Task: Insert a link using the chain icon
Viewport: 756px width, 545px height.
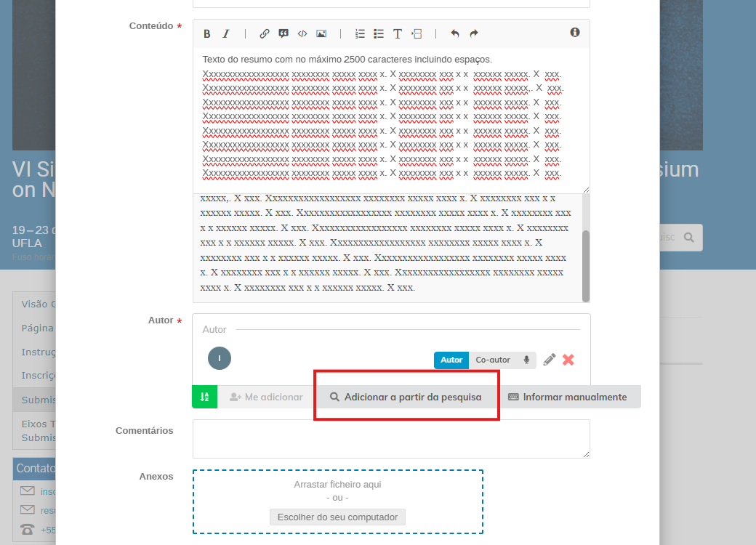Action: click(x=265, y=33)
